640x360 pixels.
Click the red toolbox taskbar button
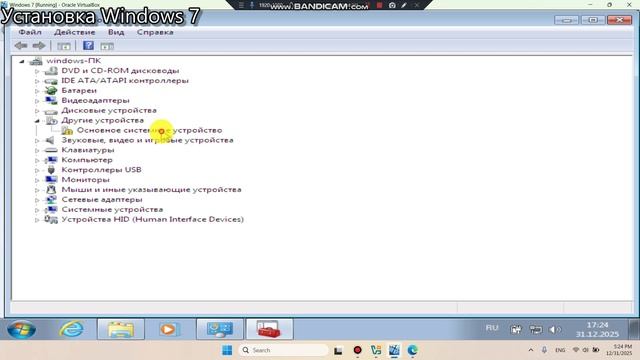tap(269, 329)
